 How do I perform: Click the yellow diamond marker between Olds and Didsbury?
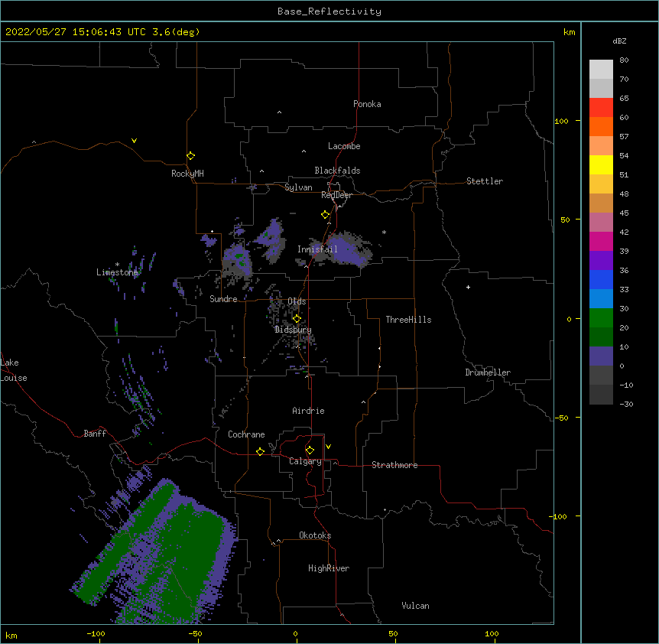tap(297, 319)
